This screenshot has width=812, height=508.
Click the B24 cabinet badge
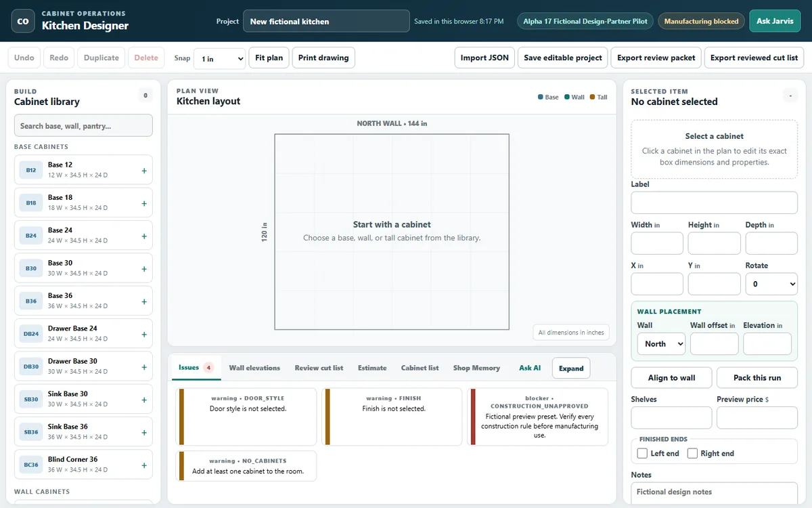[31, 236]
